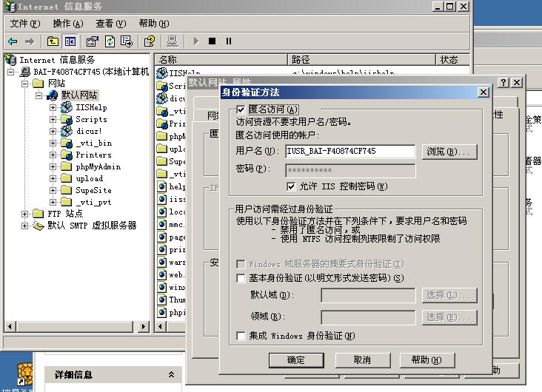Viewport: 542px width, 392px height.
Task: Click the 取消 button
Action: click(362, 360)
